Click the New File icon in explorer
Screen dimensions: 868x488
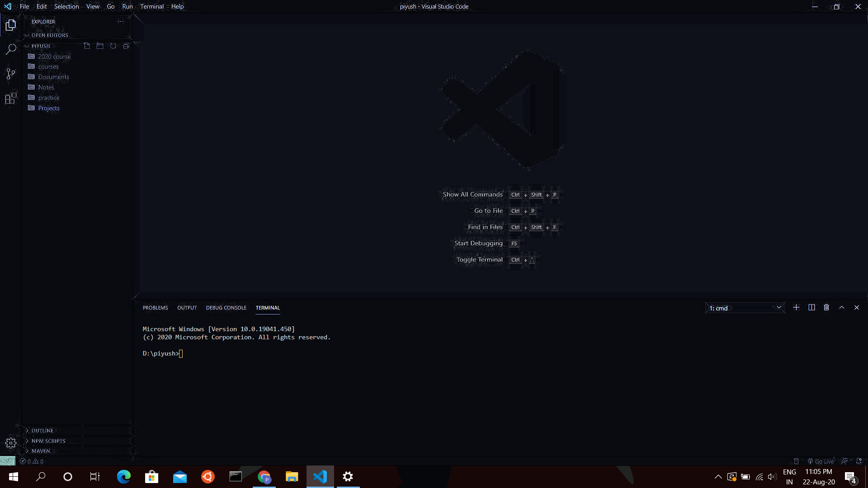pos(87,46)
